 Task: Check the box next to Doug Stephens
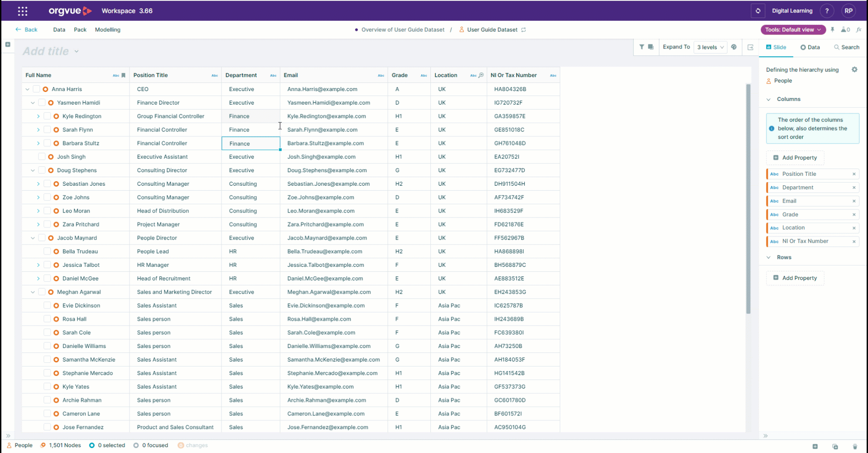(x=42, y=170)
